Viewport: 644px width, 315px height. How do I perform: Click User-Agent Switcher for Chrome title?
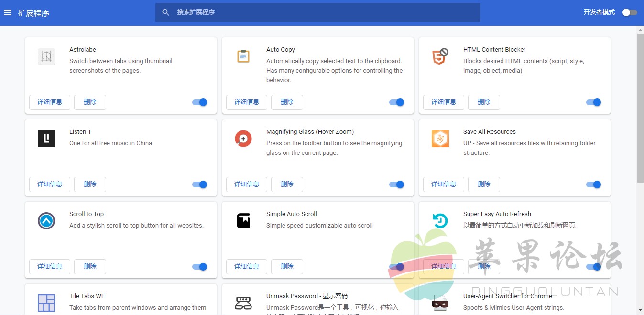508,296
